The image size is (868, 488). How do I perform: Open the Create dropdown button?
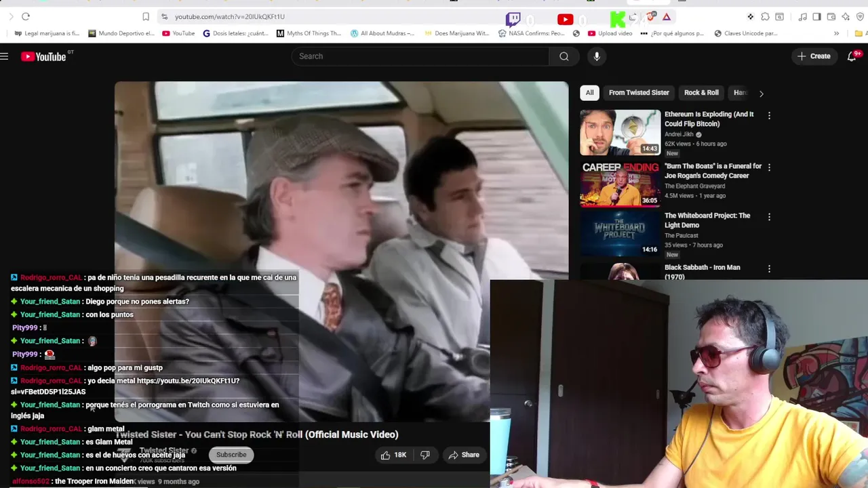[x=814, y=56]
